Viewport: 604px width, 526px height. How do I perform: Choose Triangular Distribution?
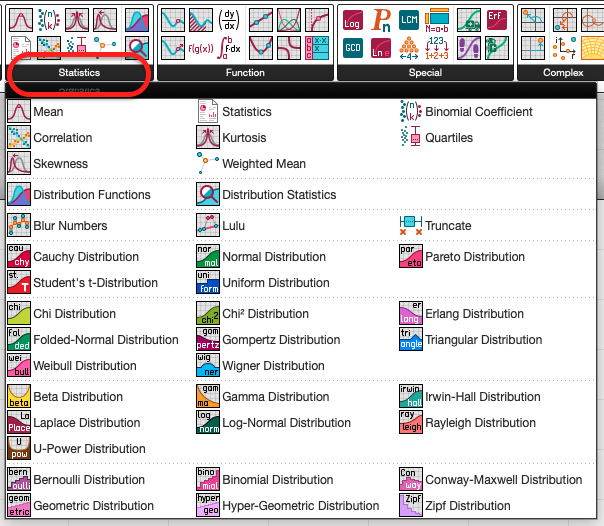click(x=471, y=340)
